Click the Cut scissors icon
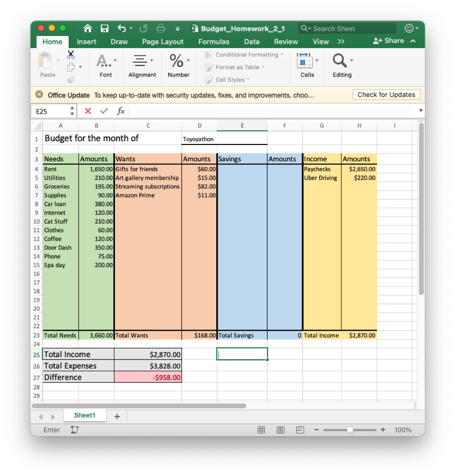 pos(71,55)
